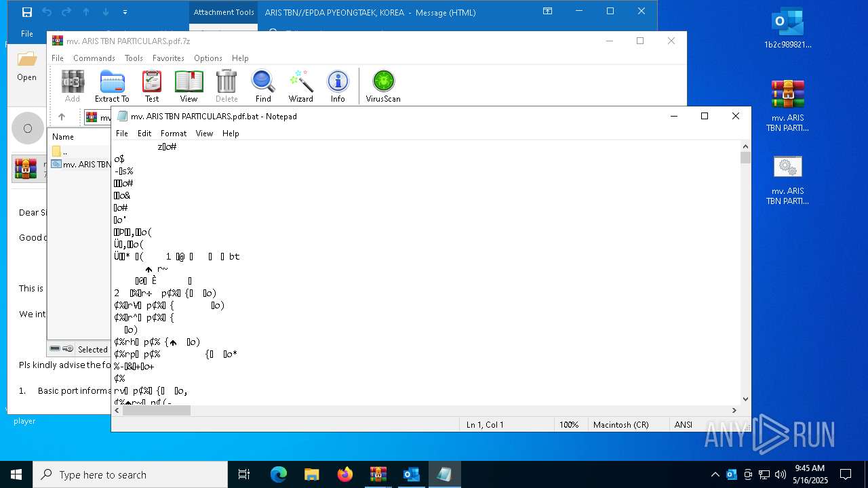This screenshot has height=488, width=868.
Task: Select the Attachment Tools ribbon tab
Action: [224, 12]
